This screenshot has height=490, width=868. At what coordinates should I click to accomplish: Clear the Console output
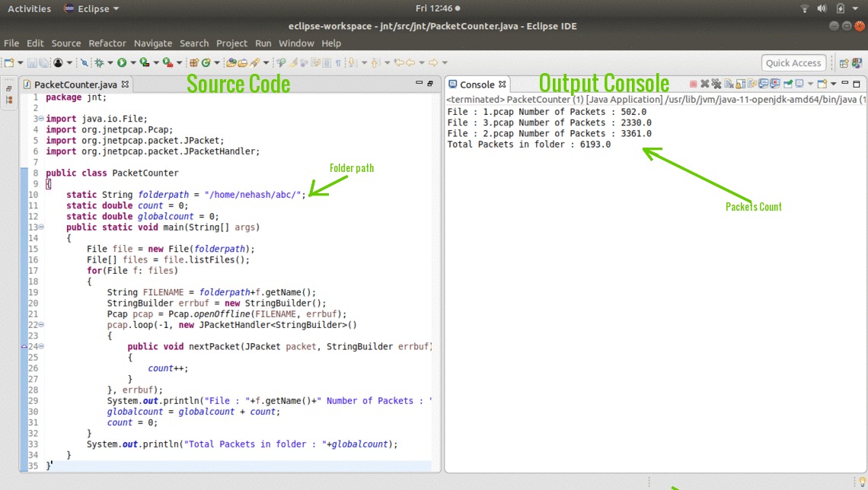coord(729,84)
